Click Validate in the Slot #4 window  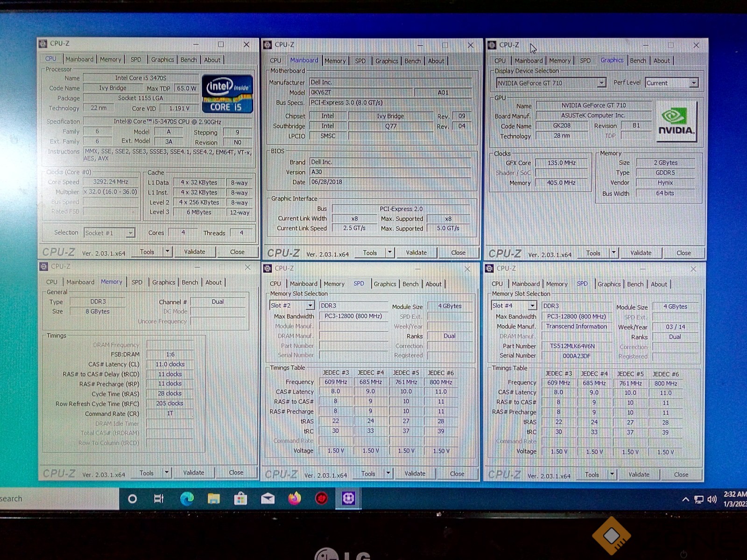(639, 475)
